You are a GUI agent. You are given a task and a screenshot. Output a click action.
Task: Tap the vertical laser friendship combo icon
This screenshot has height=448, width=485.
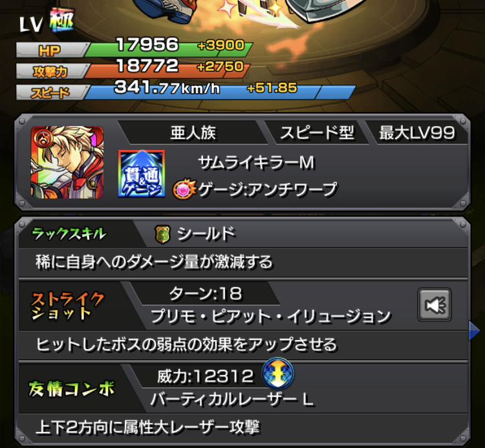(x=277, y=374)
